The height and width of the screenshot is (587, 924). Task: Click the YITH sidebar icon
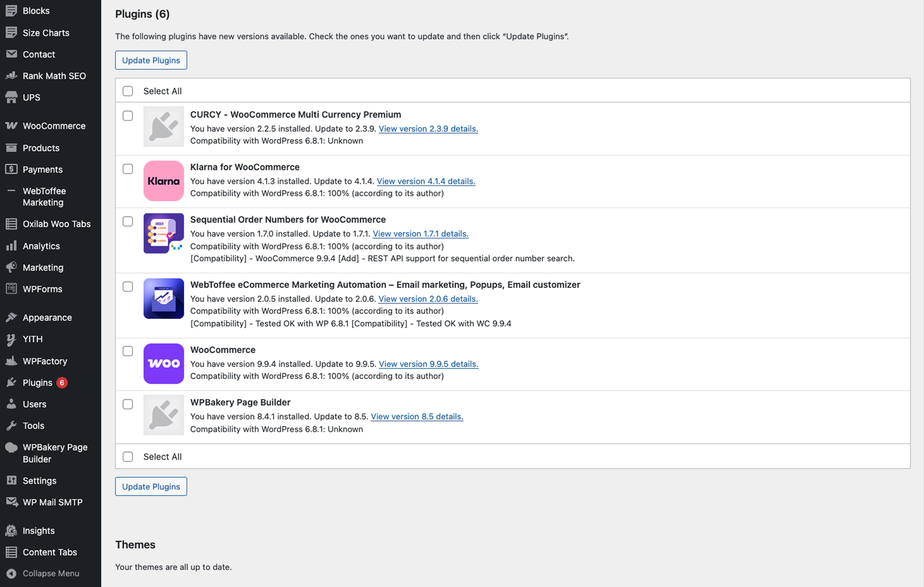tap(11, 339)
